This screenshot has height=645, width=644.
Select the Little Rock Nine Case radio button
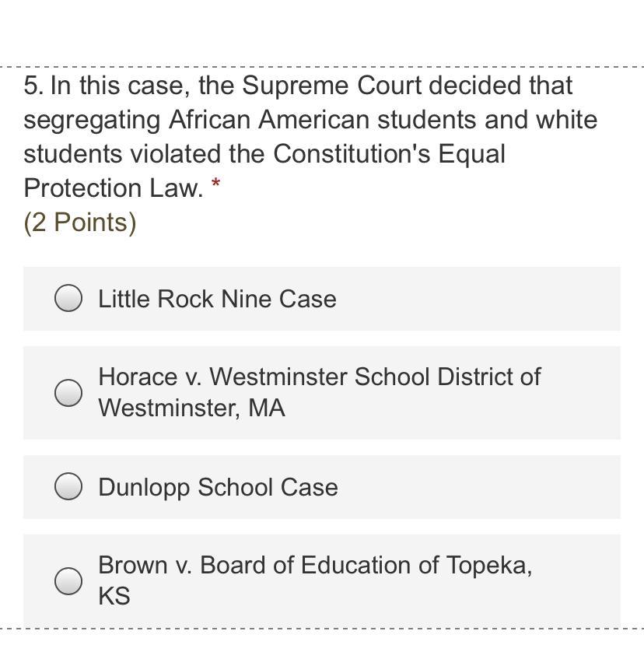tap(68, 298)
